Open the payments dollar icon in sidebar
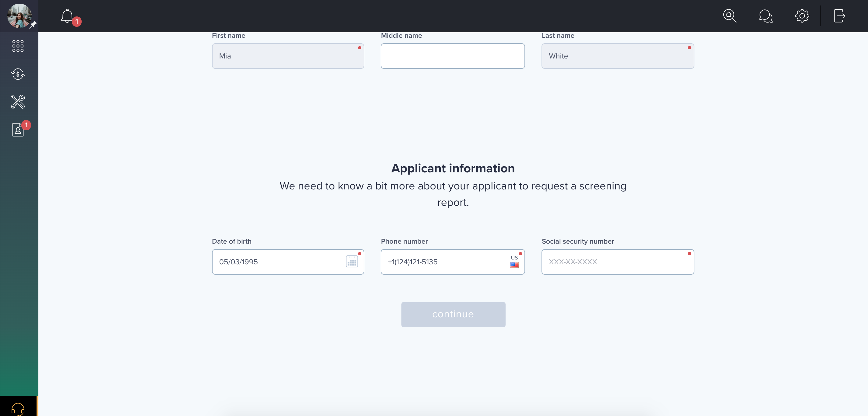Screen dimensions: 868x416 (x=18, y=74)
